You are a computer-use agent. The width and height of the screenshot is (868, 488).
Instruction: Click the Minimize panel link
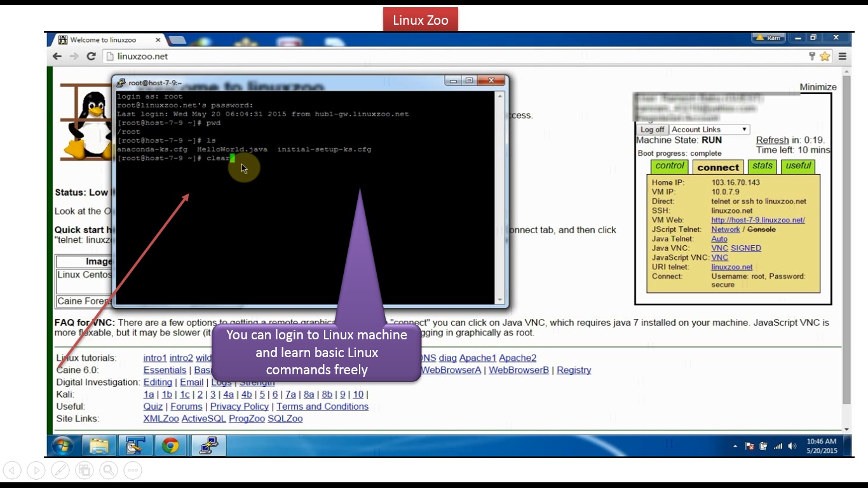point(818,87)
